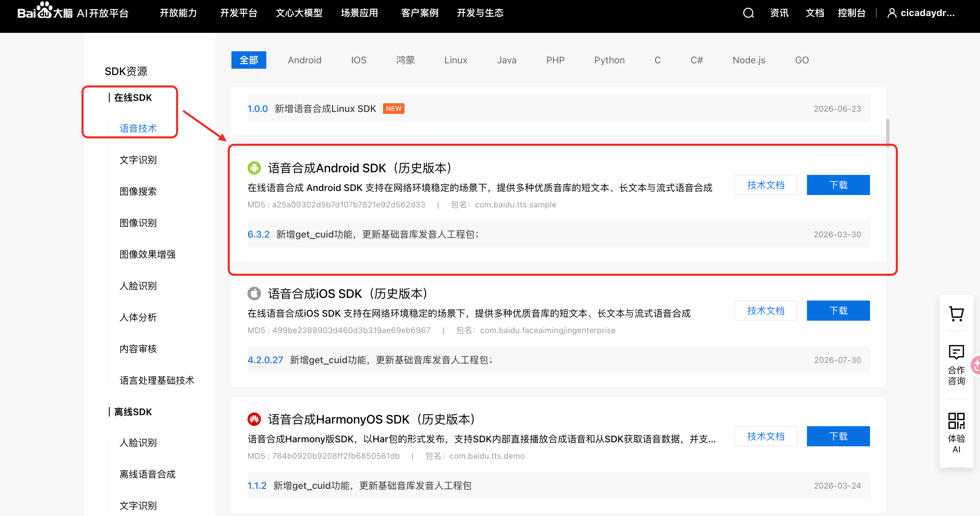The image size is (980, 516).
Task: Open 技术文档 for Android SDK
Action: click(765, 185)
